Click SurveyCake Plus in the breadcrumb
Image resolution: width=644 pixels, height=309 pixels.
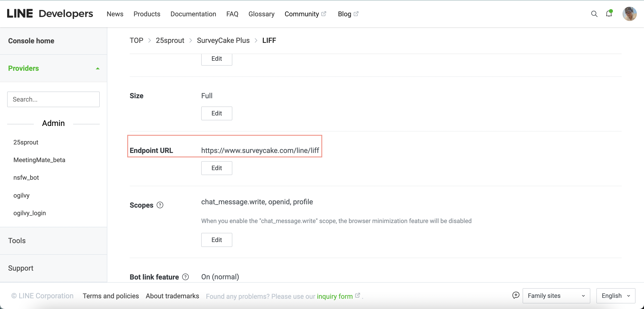pos(223,40)
